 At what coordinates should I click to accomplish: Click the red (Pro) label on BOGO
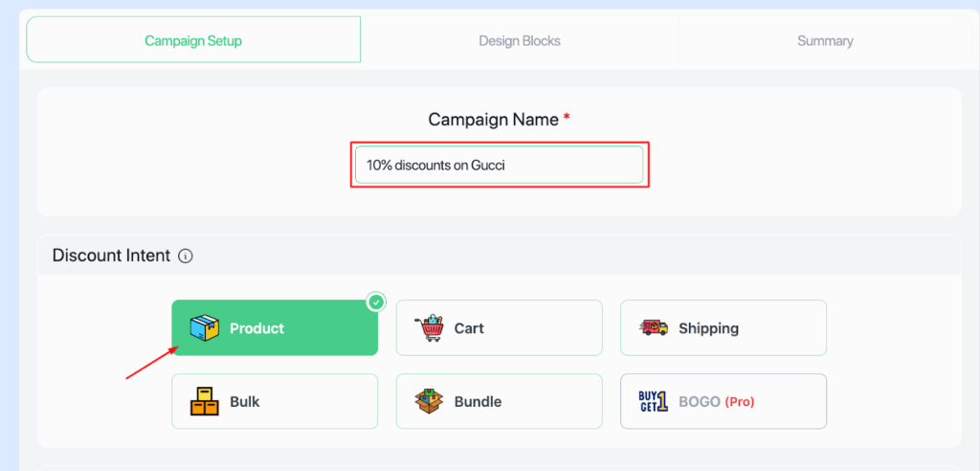tap(740, 401)
